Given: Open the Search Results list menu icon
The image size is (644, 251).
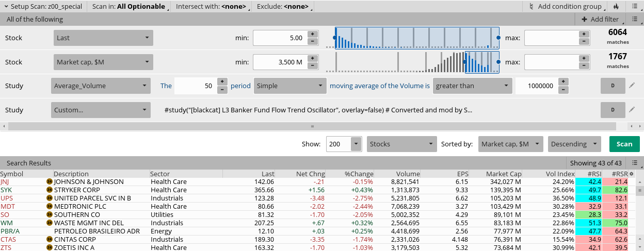Looking at the screenshot, I should point(635,163).
